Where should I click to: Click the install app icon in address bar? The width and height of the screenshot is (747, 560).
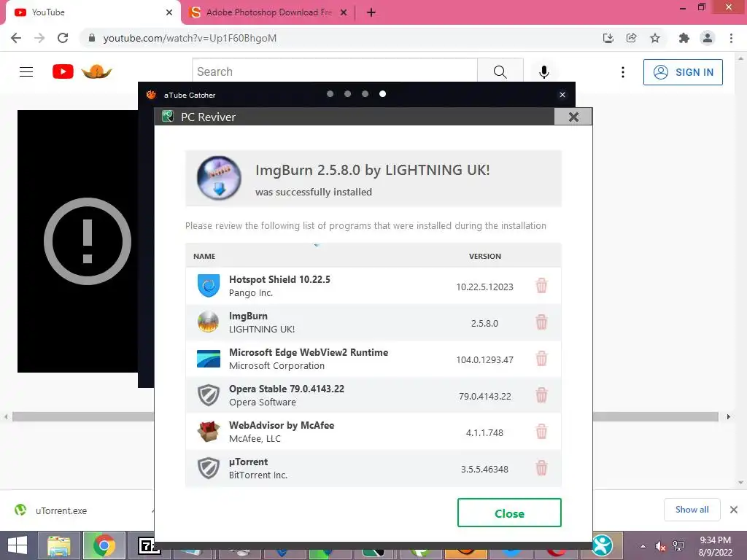click(x=608, y=38)
